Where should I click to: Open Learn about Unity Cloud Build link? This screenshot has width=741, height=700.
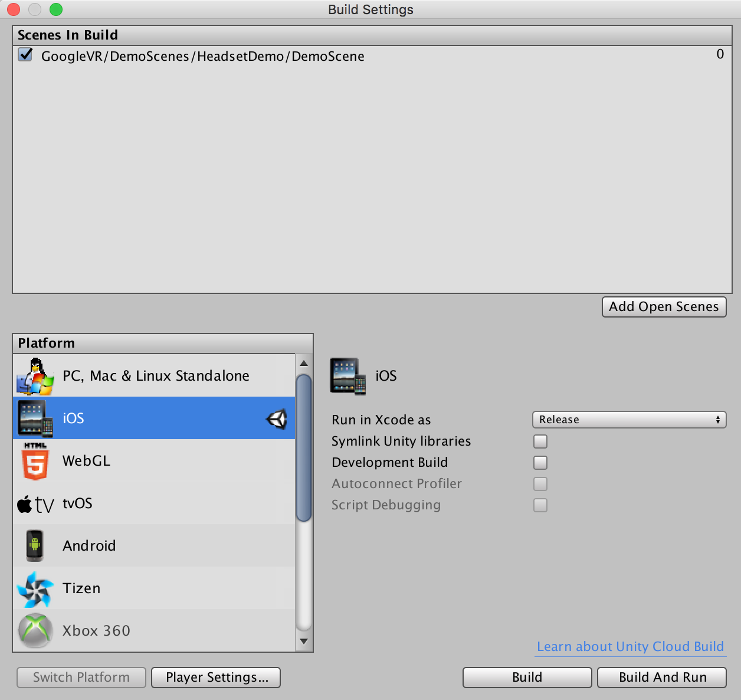coord(630,647)
